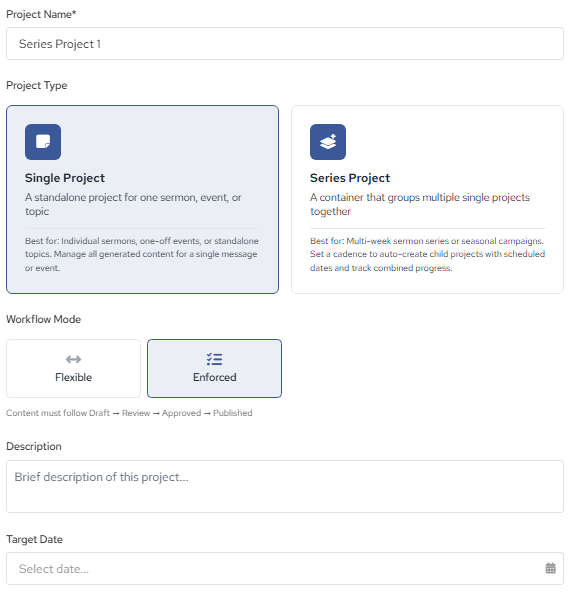Click the Target Date label
This screenshot has width=574, height=595.
(35, 539)
